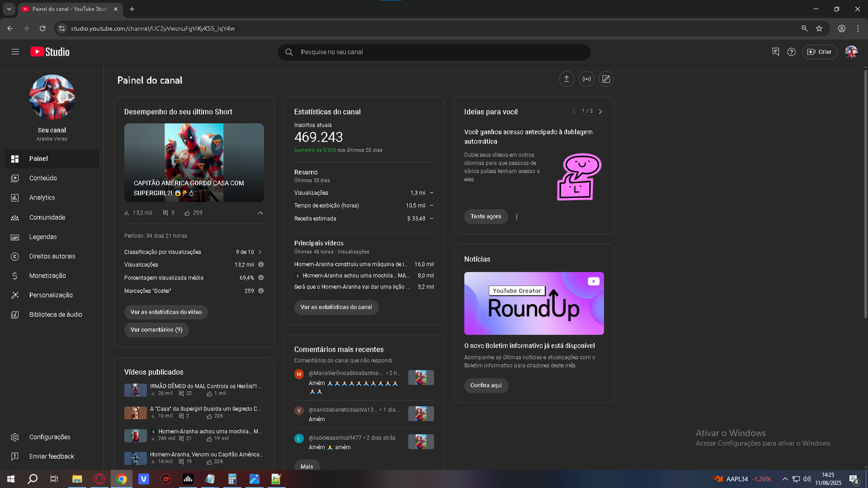Click the YouTube Studio logo
This screenshot has height=488, width=868.
click(x=50, y=52)
